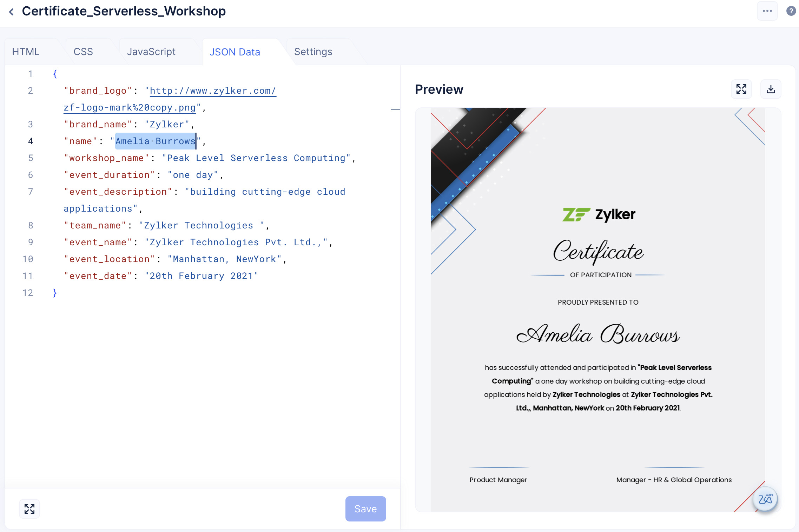Expand the code editor to fullscreen

point(29,508)
